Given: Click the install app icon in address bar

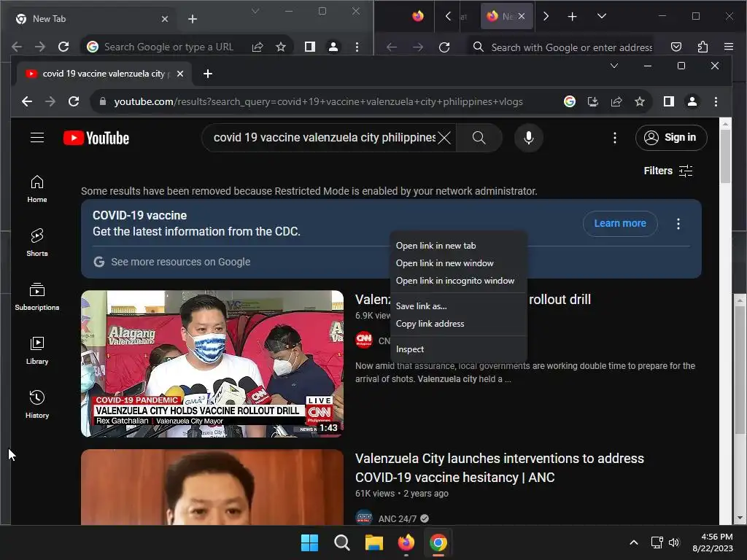Looking at the screenshot, I should (592, 101).
